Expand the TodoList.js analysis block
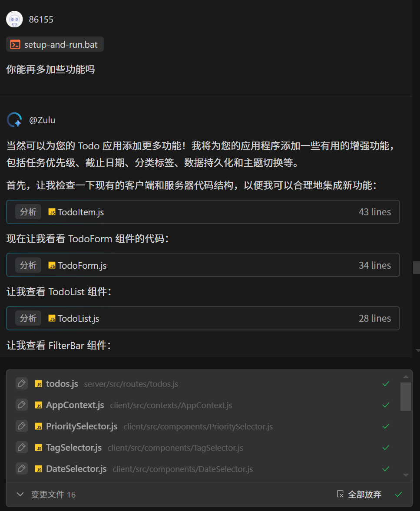 tap(203, 318)
